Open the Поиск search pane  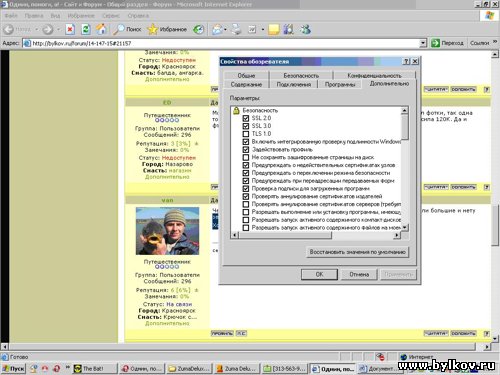[127, 29]
